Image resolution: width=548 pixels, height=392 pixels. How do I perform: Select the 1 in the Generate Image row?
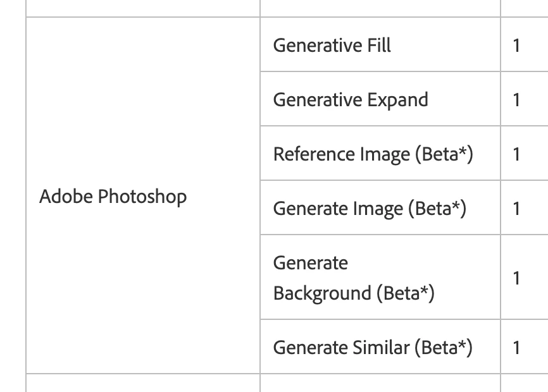click(x=516, y=209)
